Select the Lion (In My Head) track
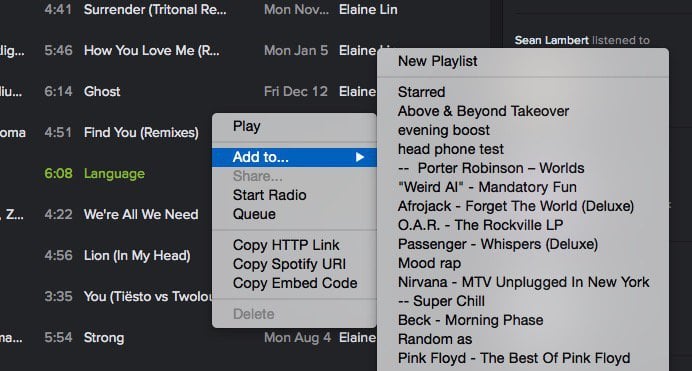The image size is (692, 371). pyautogui.click(x=137, y=255)
